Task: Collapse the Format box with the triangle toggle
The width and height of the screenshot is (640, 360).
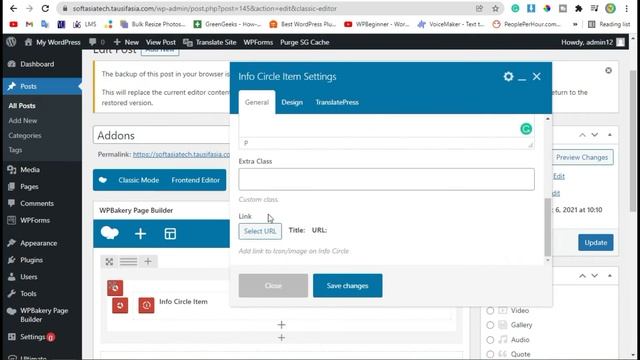Action: pyautogui.click(x=610, y=276)
